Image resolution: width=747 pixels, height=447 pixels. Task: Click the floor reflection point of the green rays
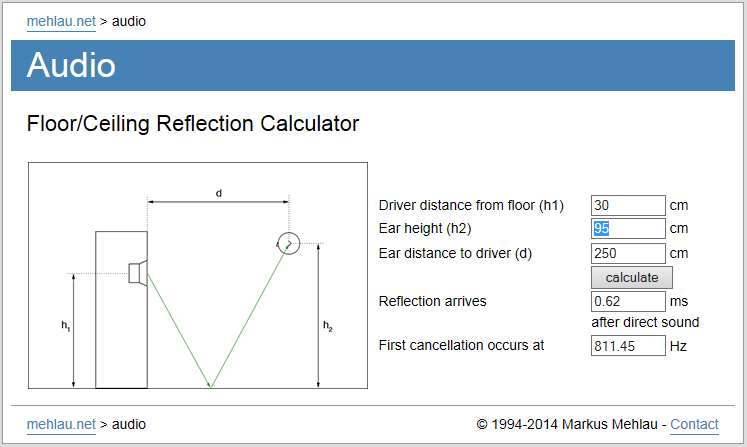(x=211, y=386)
